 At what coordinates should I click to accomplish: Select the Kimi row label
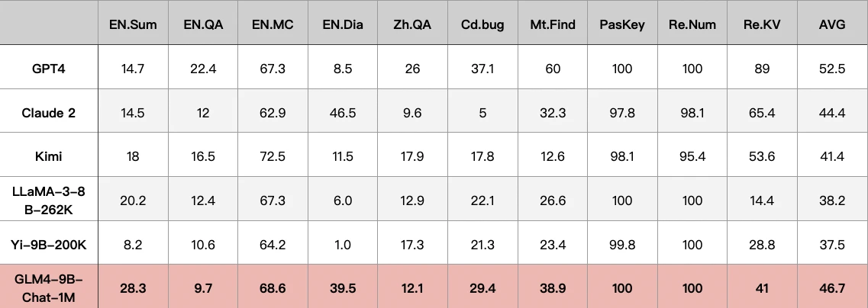pos(49,156)
